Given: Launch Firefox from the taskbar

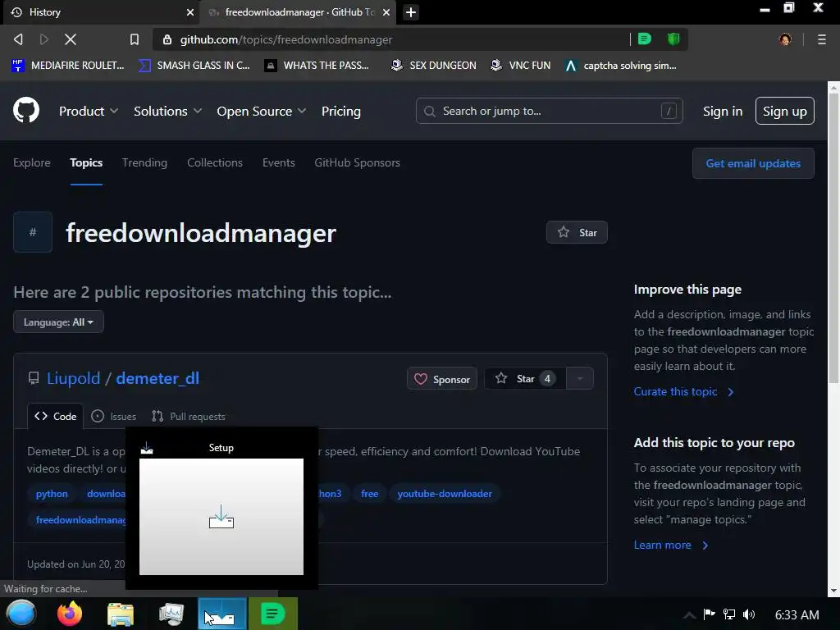Looking at the screenshot, I should pyautogui.click(x=70, y=614).
